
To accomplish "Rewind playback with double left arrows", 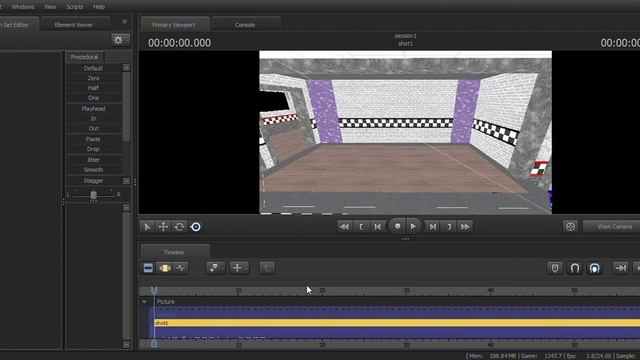I will click(344, 227).
